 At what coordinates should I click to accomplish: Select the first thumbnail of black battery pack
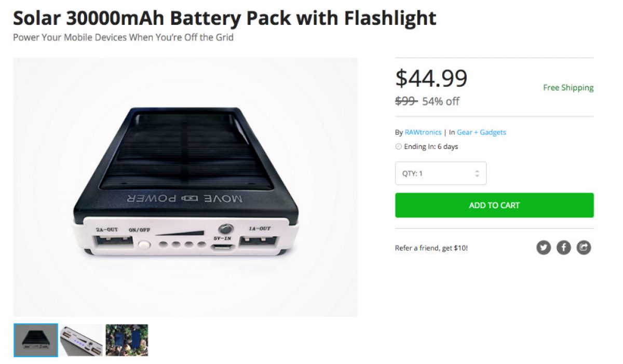point(36,340)
